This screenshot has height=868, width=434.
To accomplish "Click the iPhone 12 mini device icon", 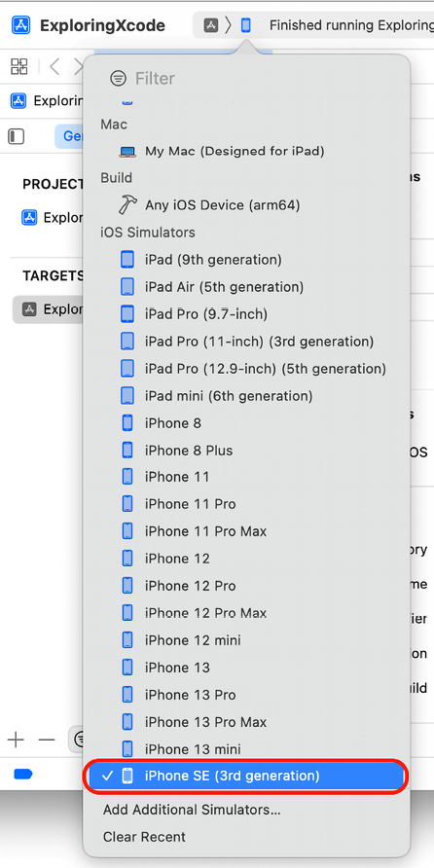I will [127, 640].
